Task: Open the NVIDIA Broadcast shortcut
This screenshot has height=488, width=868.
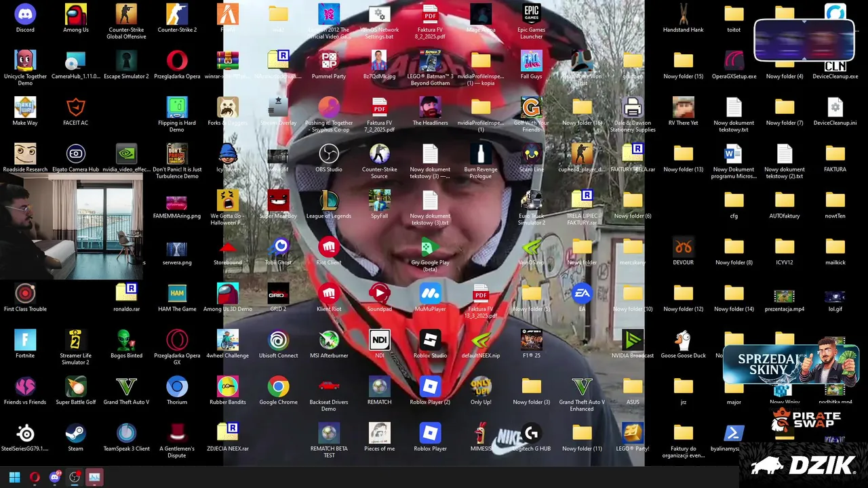Action: pyautogui.click(x=632, y=344)
